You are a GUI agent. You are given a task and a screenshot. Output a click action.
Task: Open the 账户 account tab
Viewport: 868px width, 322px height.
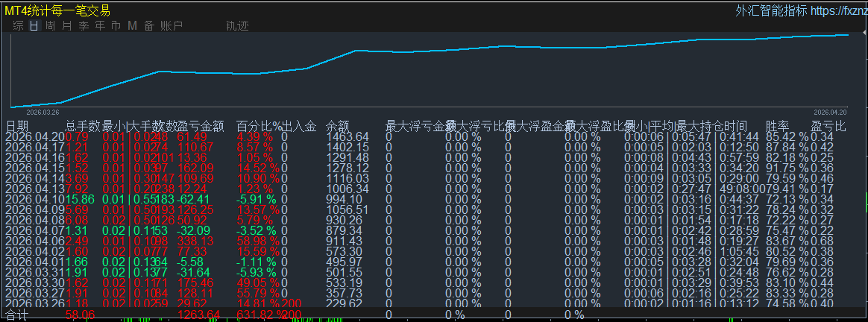click(172, 25)
